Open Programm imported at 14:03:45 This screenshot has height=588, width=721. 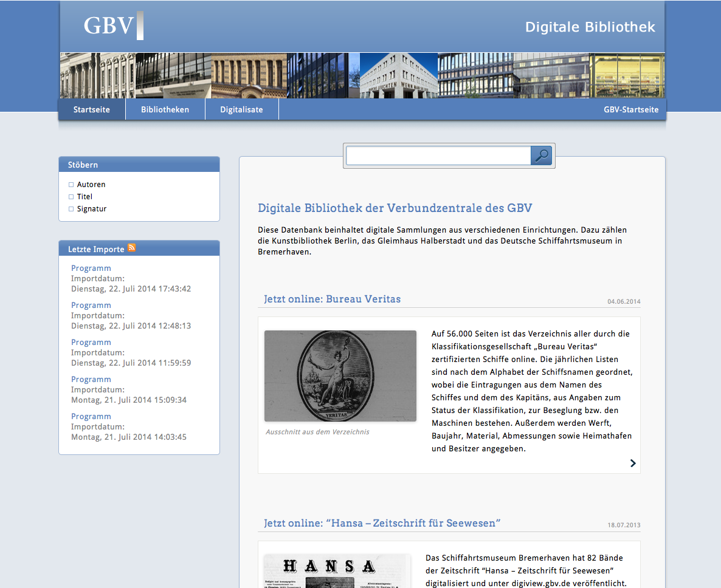click(x=91, y=416)
